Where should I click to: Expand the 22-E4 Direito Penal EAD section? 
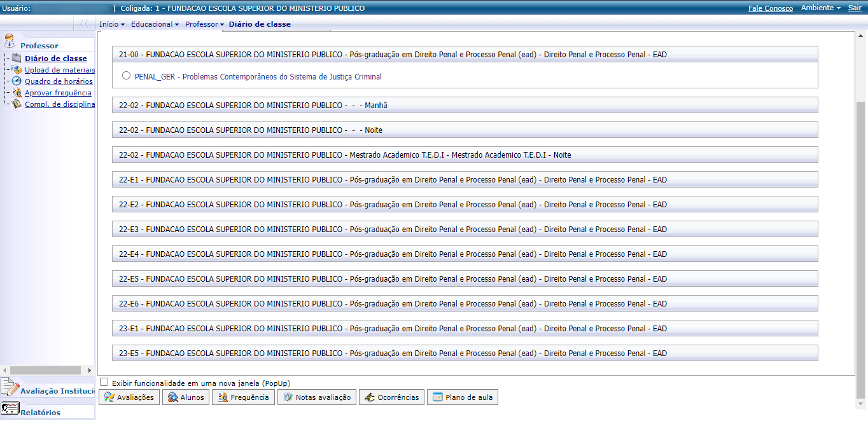click(465, 254)
